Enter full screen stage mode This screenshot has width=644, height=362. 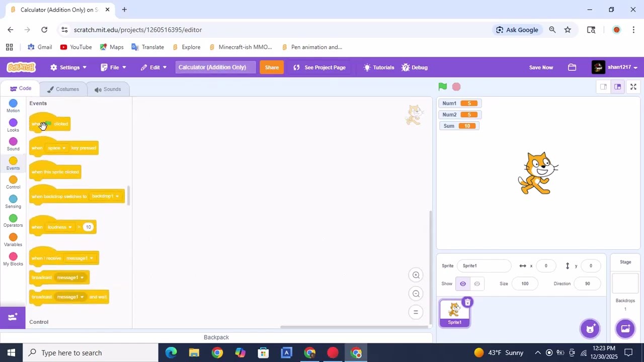(x=633, y=87)
